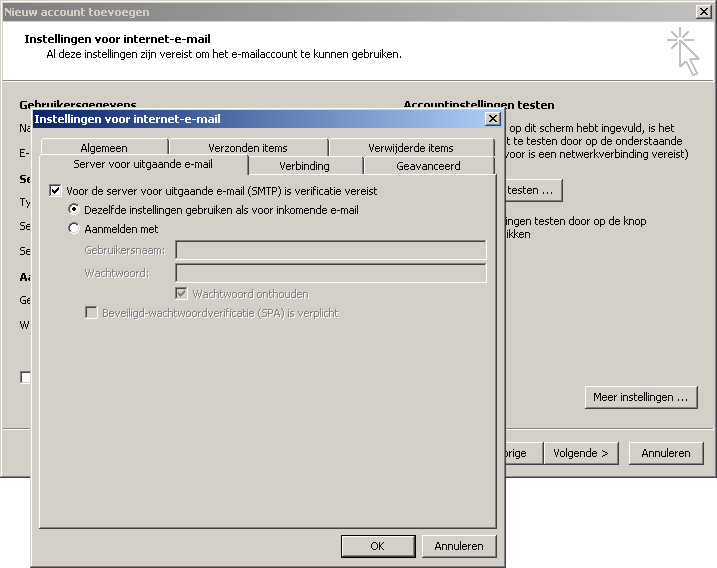Choose the Aanmelden met radio option

pyautogui.click(x=74, y=229)
